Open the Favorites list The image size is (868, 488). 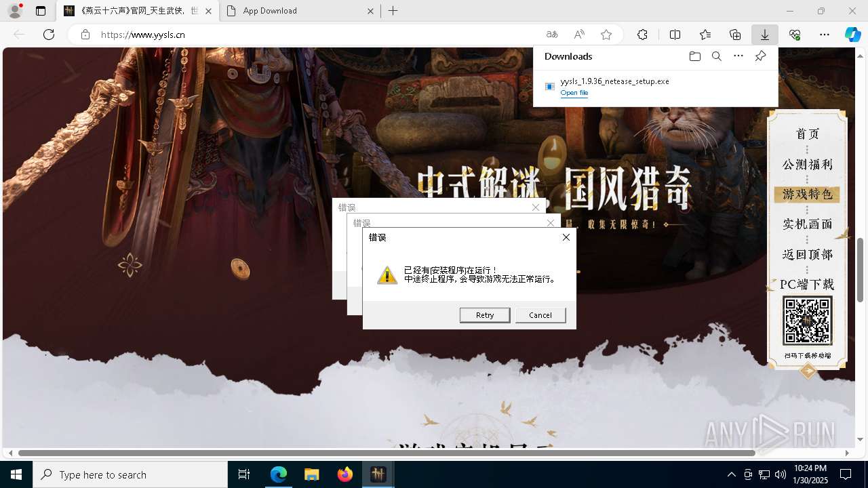tap(705, 35)
